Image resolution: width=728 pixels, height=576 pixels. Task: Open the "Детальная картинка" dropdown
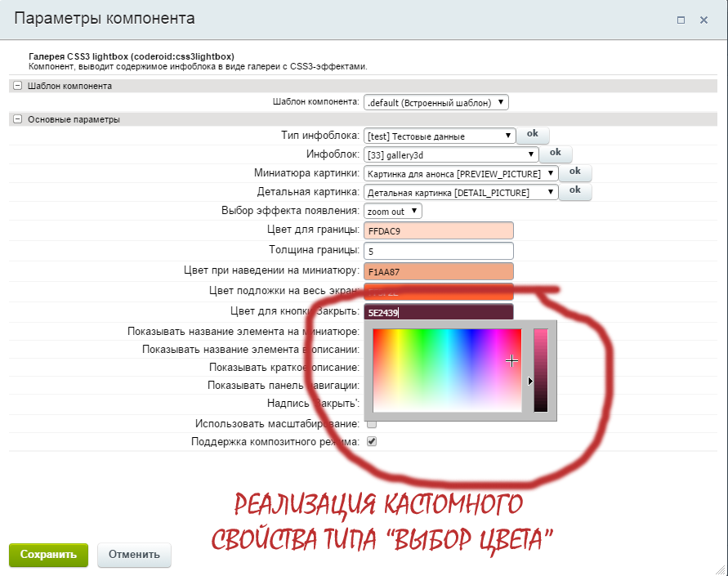point(461,193)
